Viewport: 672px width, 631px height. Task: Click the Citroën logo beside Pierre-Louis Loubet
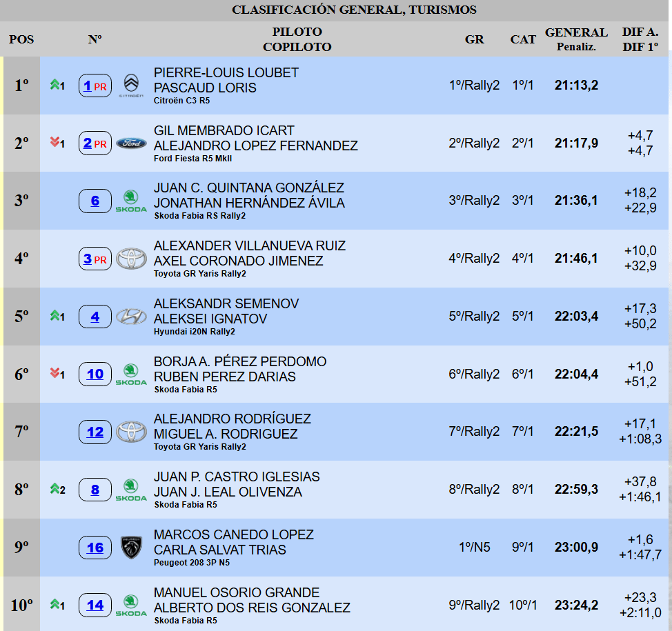[x=131, y=86]
